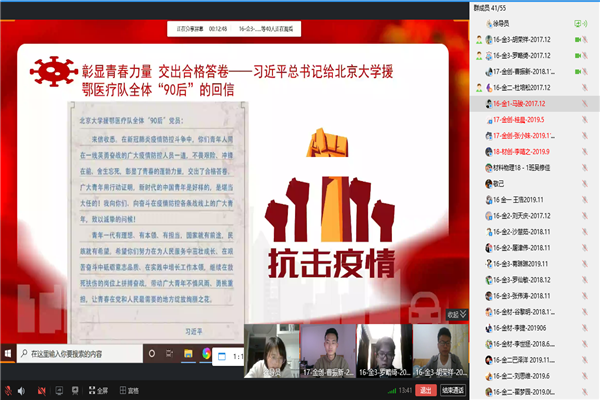Click the red 退出 button

coord(426,390)
